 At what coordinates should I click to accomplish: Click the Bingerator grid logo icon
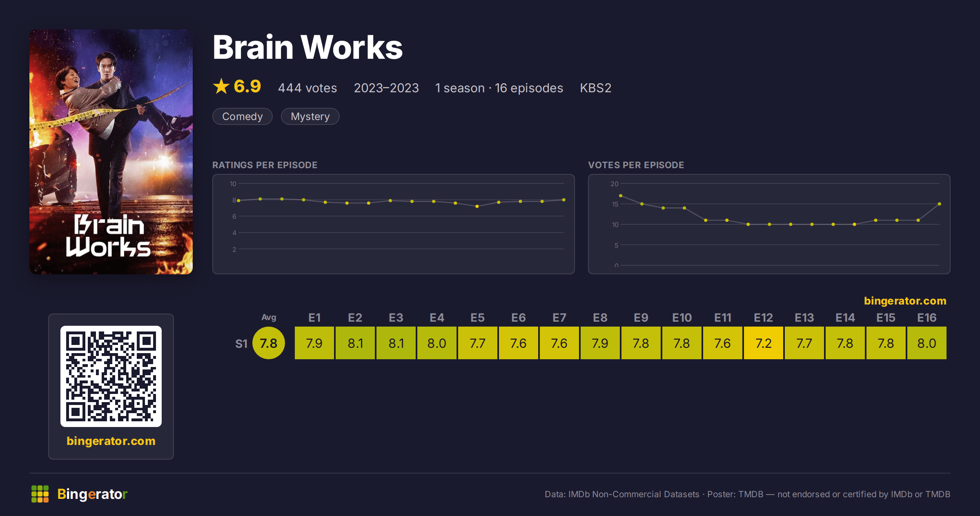click(40, 494)
